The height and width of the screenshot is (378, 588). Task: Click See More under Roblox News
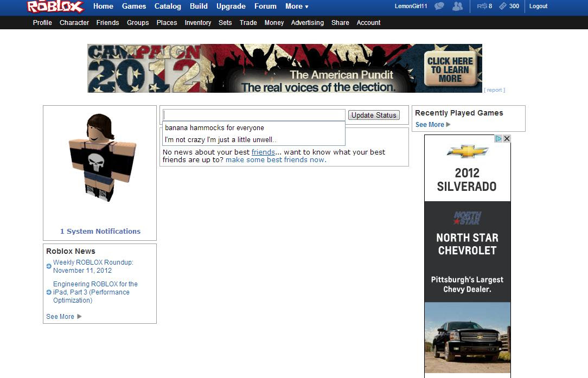coord(60,317)
